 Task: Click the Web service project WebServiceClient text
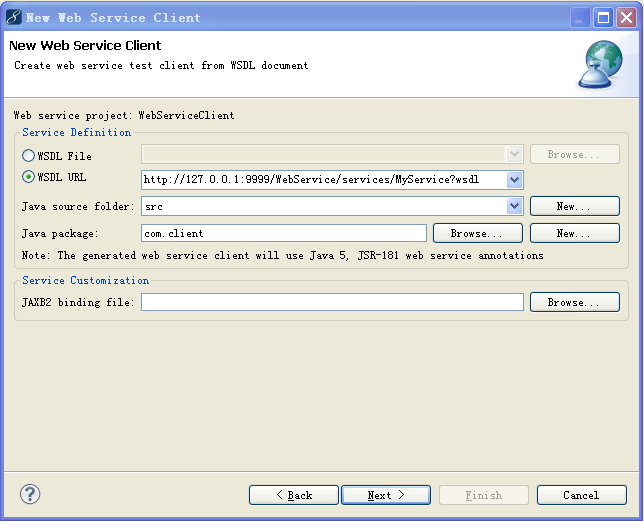[124, 115]
